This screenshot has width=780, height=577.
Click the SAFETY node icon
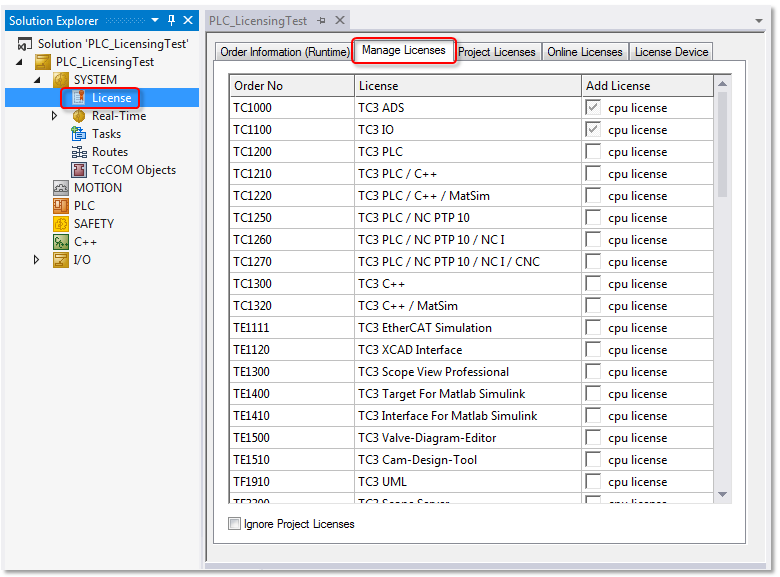[x=61, y=224]
